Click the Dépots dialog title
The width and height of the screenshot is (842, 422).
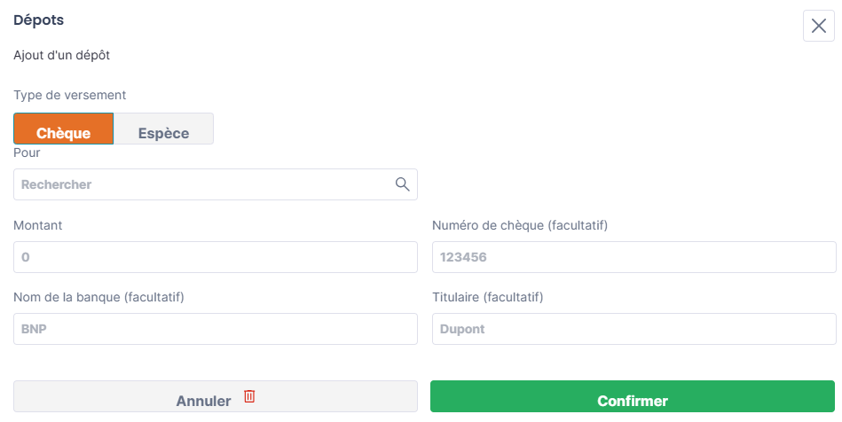coord(39,20)
